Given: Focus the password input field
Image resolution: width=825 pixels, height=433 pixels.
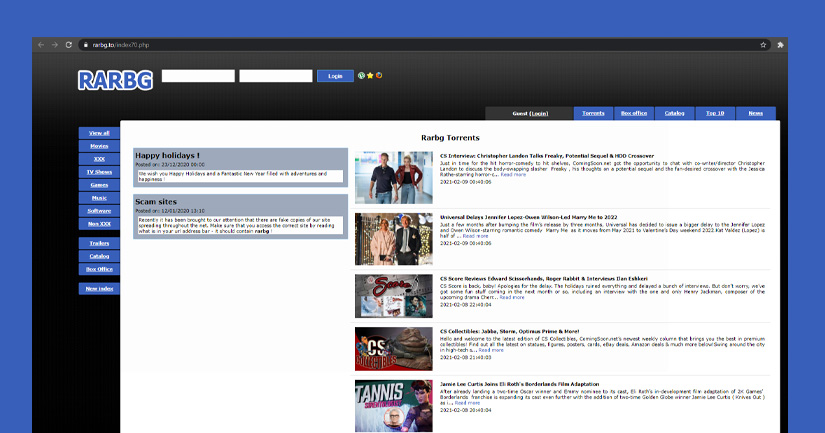Looking at the screenshot, I should click(276, 76).
